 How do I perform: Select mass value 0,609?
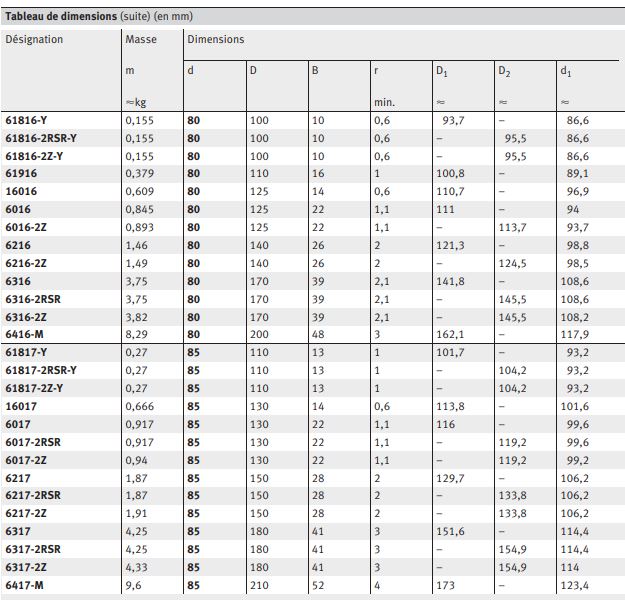pos(140,191)
